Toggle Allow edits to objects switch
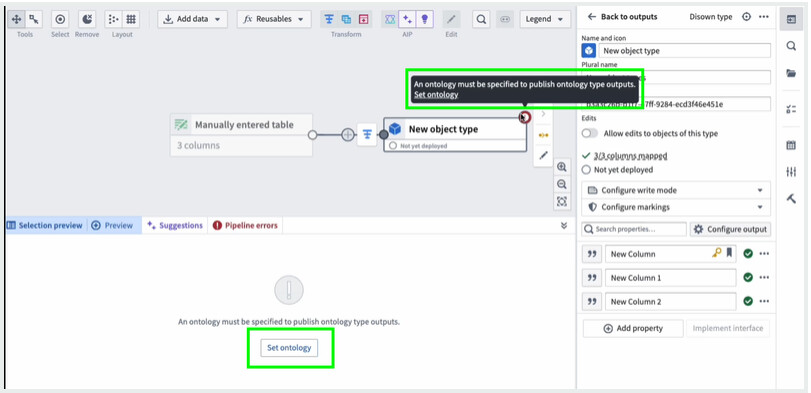The height and width of the screenshot is (393, 811). tap(590, 133)
